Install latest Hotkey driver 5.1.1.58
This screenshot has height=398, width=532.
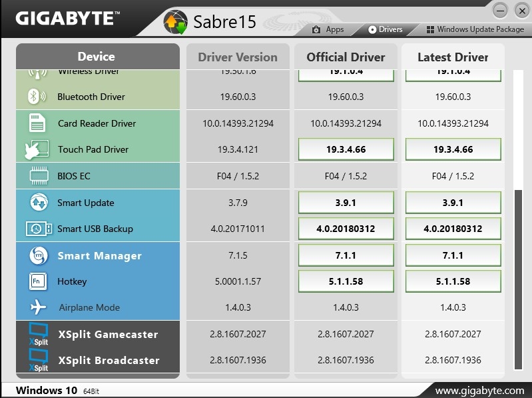[x=453, y=281]
